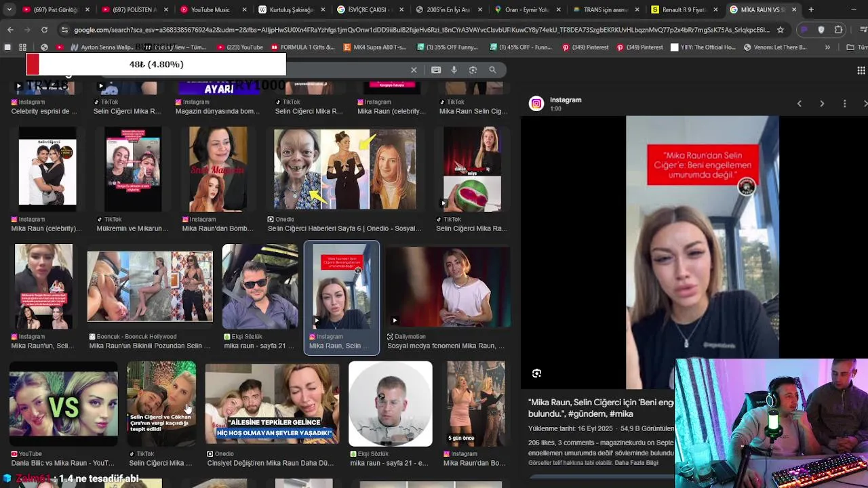Click the magnifier search icon

[x=492, y=70]
